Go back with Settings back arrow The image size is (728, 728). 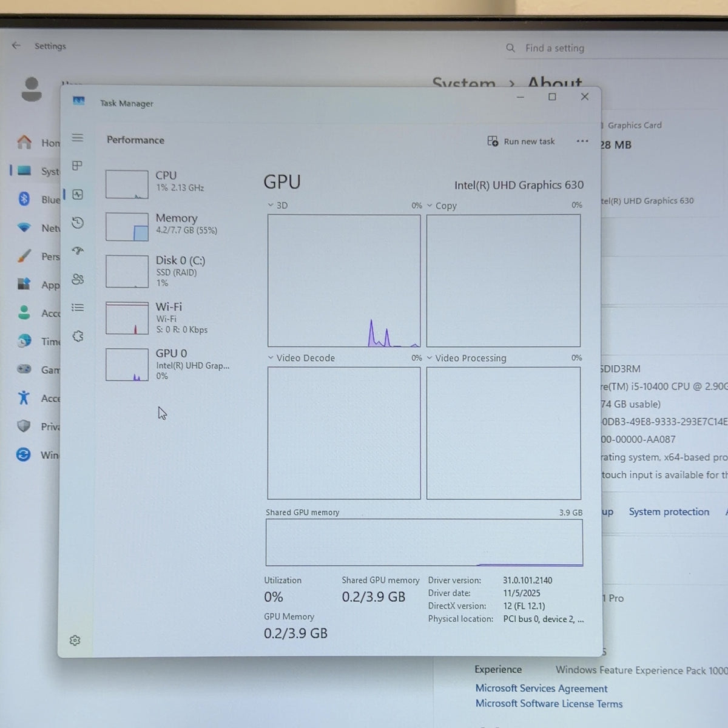tap(16, 45)
